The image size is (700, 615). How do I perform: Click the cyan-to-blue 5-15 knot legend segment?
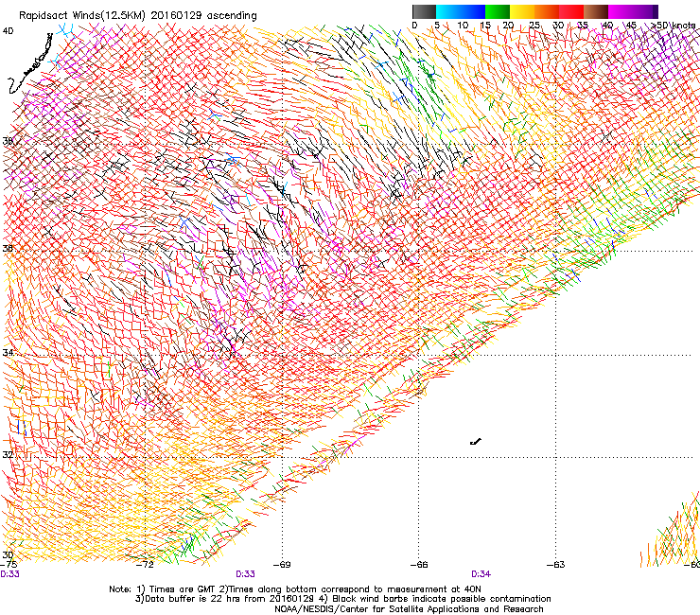[461, 11]
